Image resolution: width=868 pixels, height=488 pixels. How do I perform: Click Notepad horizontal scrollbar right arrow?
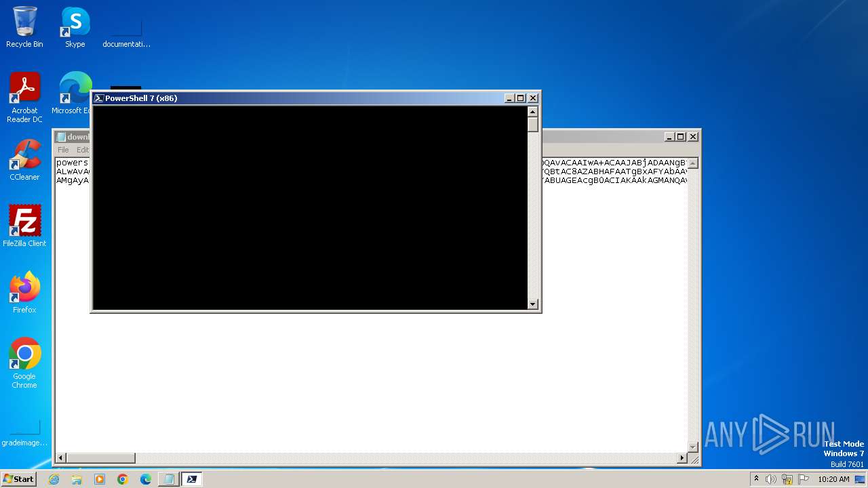pos(682,458)
